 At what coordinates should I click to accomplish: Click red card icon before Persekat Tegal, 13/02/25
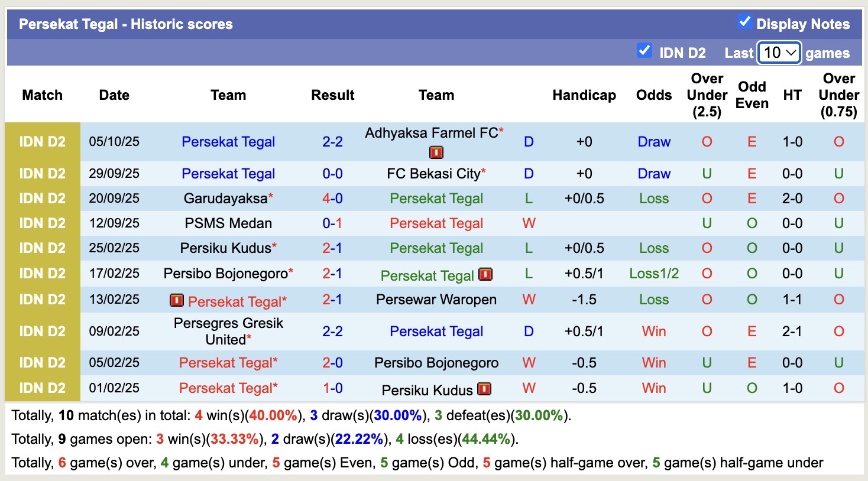pyautogui.click(x=176, y=301)
